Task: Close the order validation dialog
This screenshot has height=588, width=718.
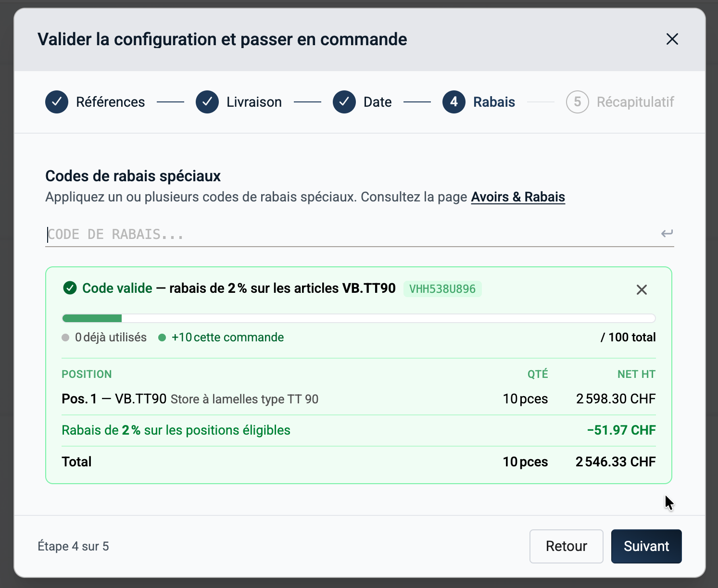Action: coord(672,39)
